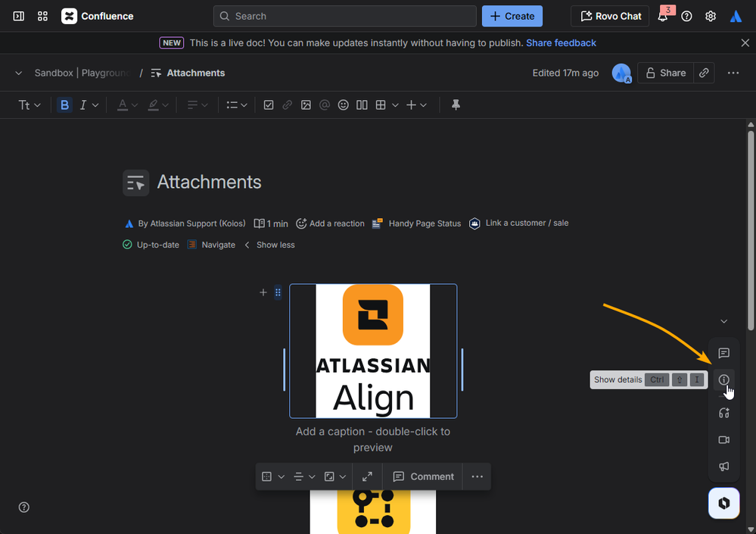Image resolution: width=756 pixels, height=534 pixels.
Task: Toggle the sidebar panel icon
Action: 19,16
